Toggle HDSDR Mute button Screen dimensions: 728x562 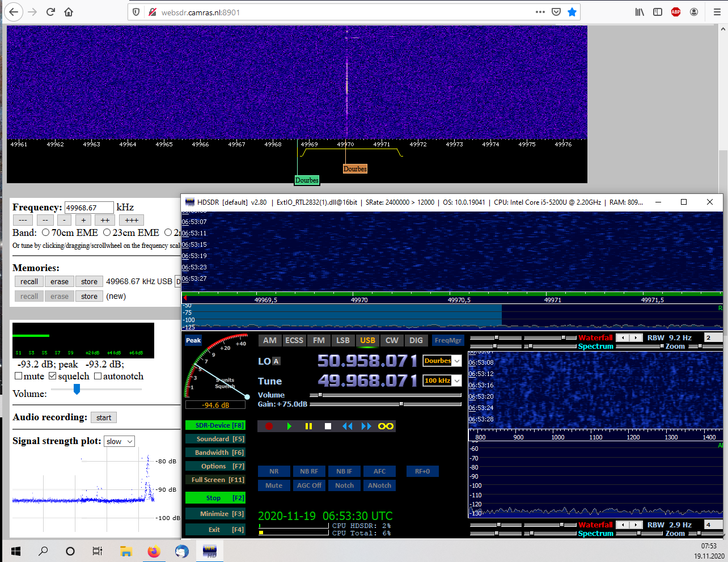[x=274, y=485]
